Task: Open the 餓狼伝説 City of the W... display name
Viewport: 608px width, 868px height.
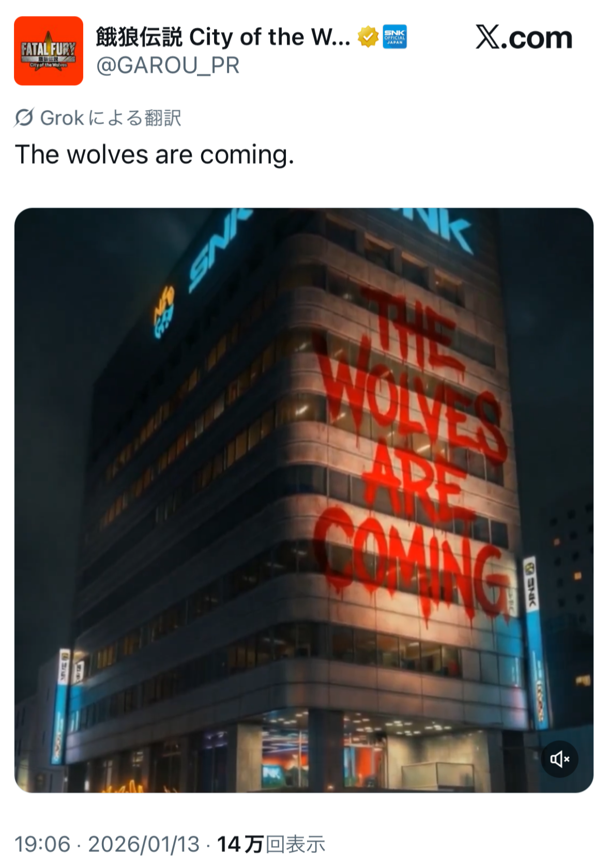Action: pos(223,37)
